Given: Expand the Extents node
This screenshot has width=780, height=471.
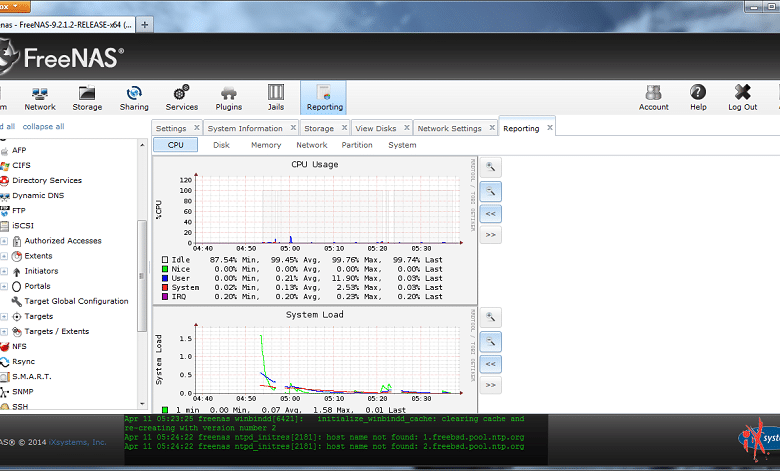Looking at the screenshot, I should point(4,256).
